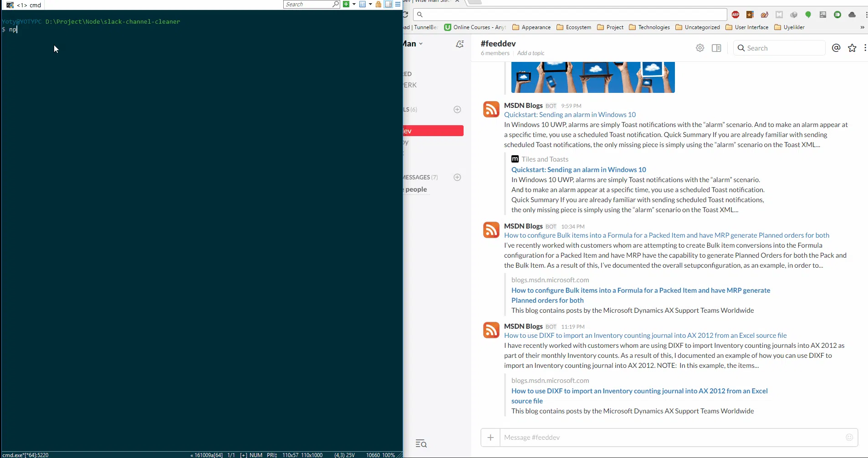Click the gray globe extension icon
The height and width of the screenshot is (458, 868).
[x=794, y=15]
